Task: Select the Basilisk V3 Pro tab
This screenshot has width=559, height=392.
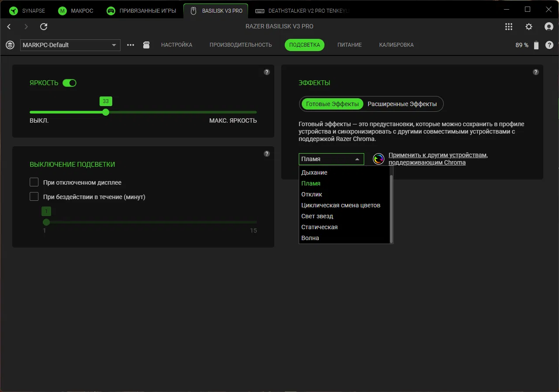Action: coord(216,10)
